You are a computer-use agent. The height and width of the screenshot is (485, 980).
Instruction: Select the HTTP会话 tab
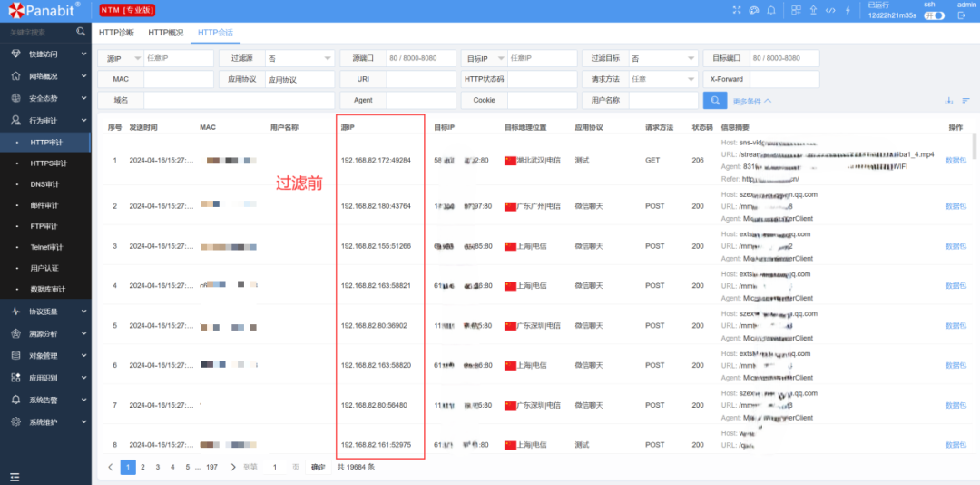click(x=215, y=33)
